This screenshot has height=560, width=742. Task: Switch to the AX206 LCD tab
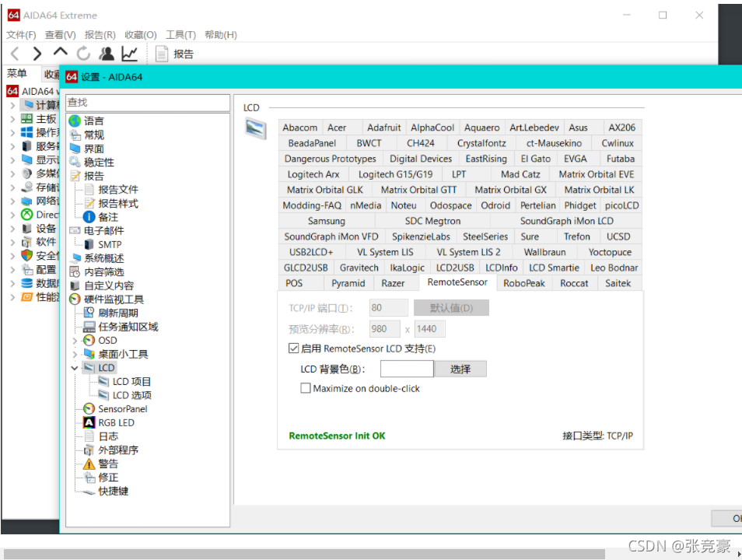[x=621, y=128]
